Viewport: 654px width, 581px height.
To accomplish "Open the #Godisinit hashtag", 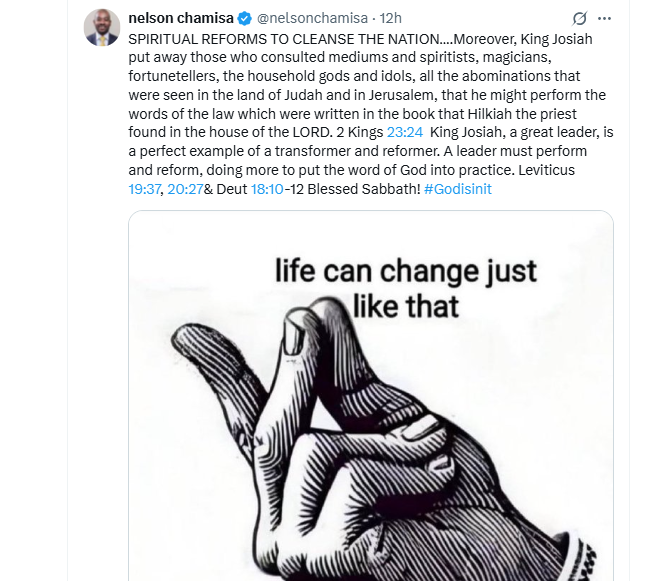I will (457, 189).
